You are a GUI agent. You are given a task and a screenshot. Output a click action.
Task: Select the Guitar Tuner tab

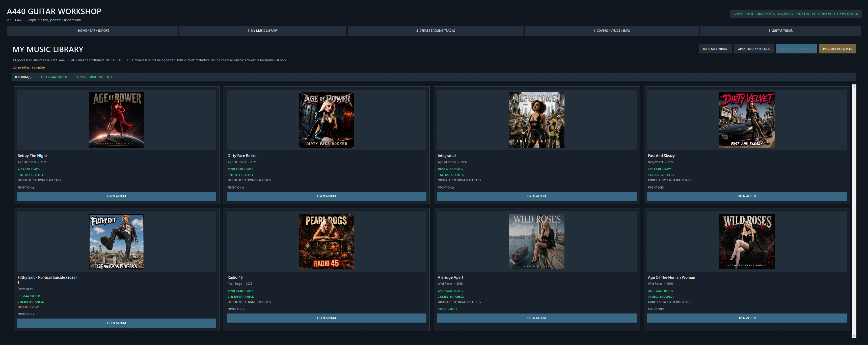[780, 31]
